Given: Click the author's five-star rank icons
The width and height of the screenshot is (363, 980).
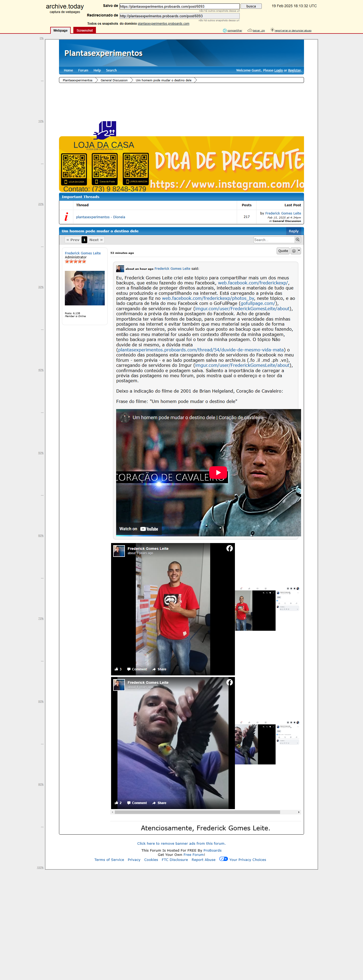Looking at the screenshot, I should [x=75, y=261].
